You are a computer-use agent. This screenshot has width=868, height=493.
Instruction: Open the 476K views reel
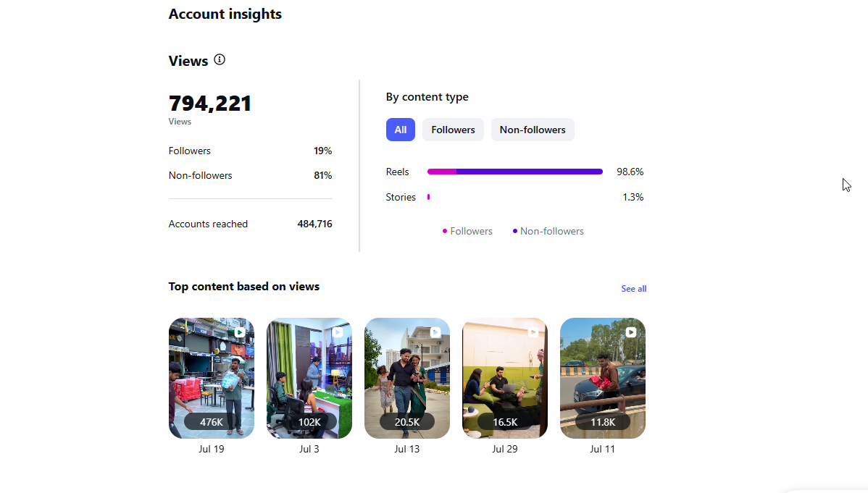212,378
